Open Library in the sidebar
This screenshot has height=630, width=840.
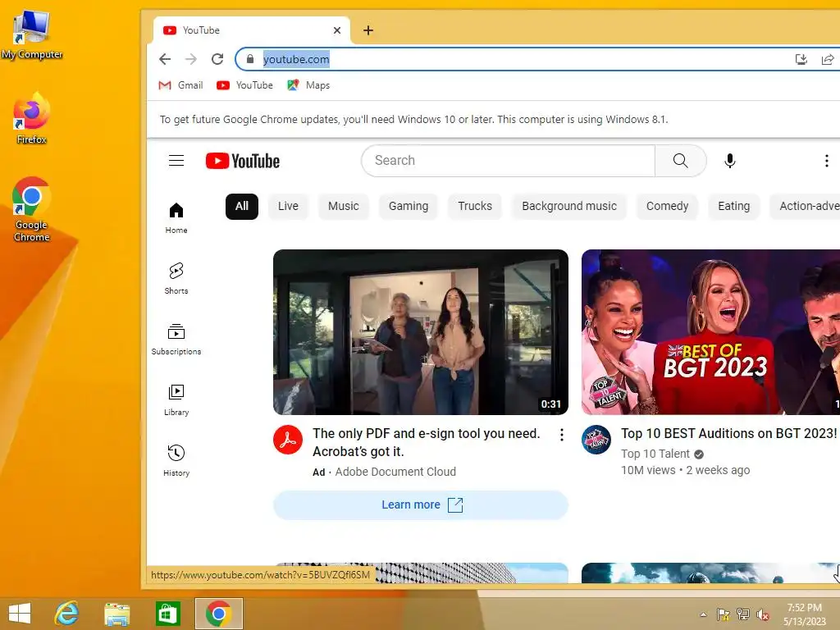(176, 400)
